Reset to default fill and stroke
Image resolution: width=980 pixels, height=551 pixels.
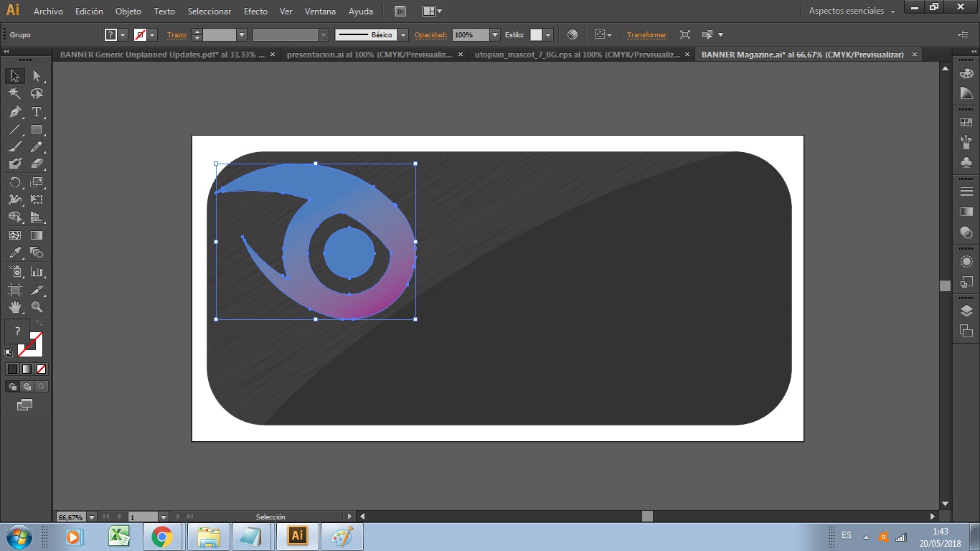9,353
